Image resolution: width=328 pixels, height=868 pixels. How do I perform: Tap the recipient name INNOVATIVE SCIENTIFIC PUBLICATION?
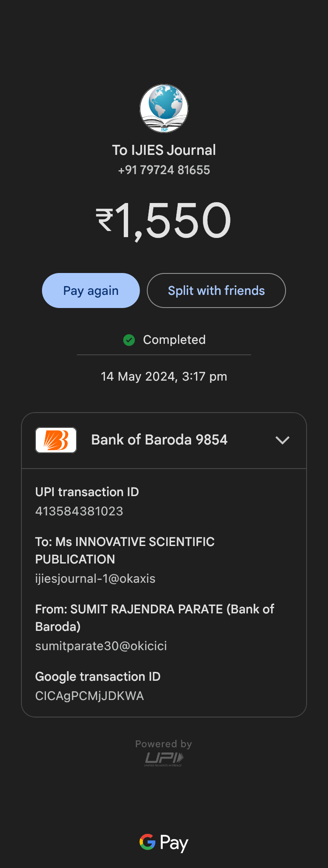coord(125,550)
